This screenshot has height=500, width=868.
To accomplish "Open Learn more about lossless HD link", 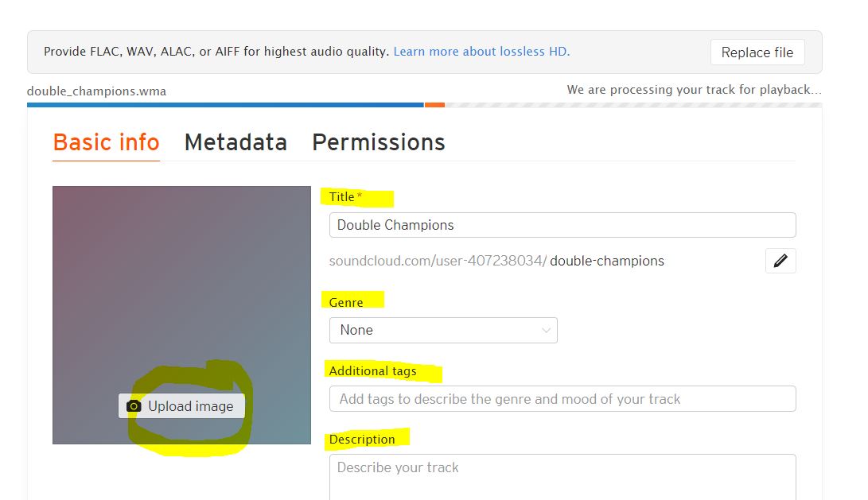I will [481, 52].
